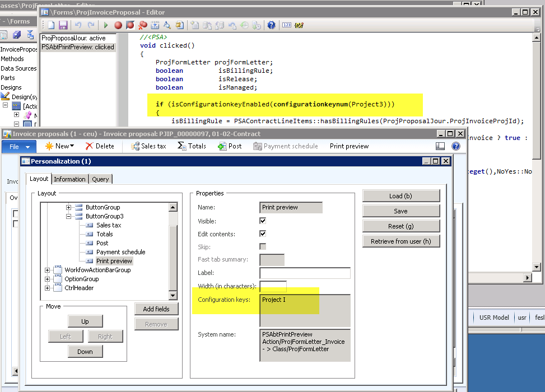Switch to the Query tab
The width and height of the screenshot is (545, 392).
(101, 179)
